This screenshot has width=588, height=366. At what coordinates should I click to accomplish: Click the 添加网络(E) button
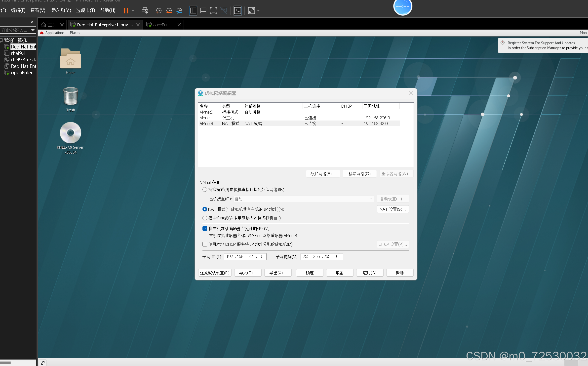323,174
